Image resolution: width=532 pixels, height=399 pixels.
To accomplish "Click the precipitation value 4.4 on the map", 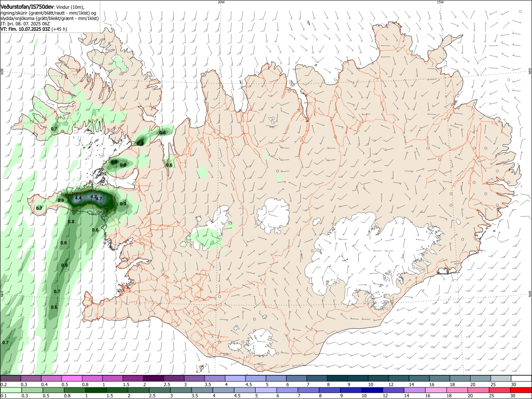I will pos(78,198).
